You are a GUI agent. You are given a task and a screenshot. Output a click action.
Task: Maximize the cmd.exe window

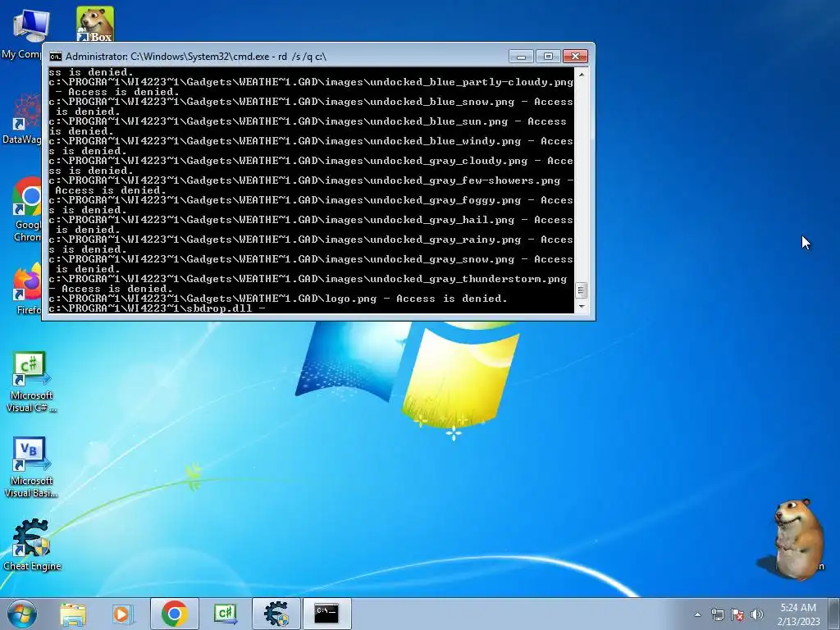(x=548, y=57)
